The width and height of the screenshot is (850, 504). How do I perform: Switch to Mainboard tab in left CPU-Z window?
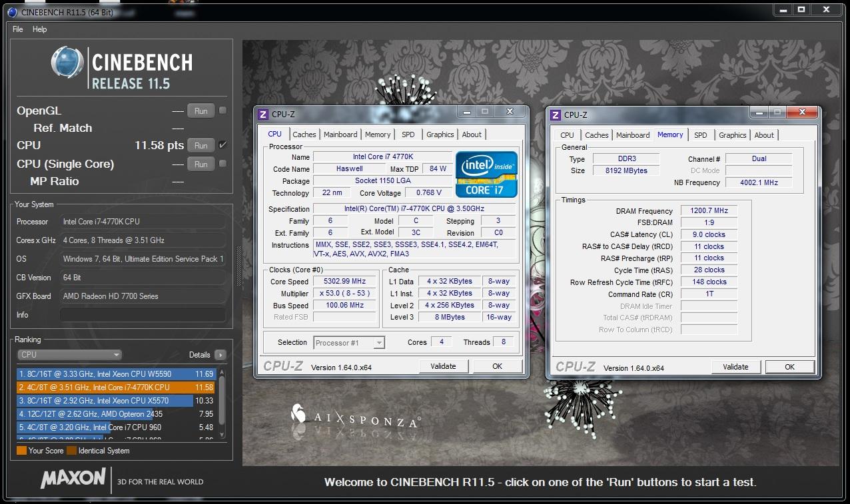[x=340, y=134]
